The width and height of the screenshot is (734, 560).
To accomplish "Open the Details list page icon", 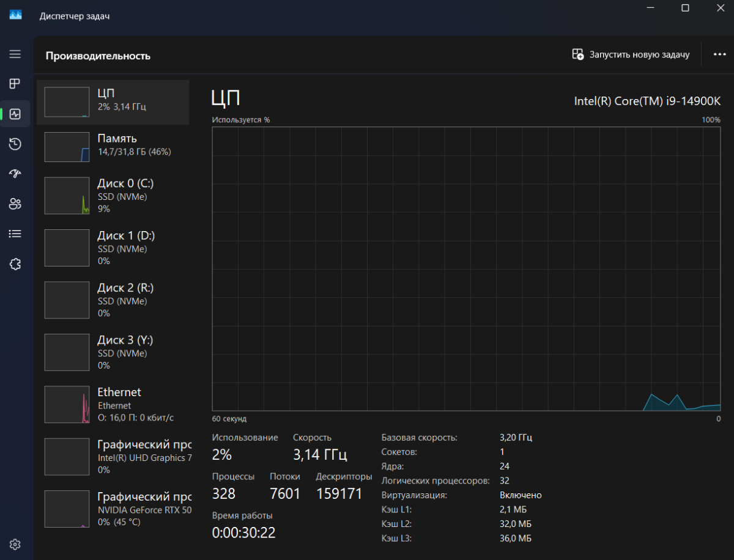I will tap(15, 234).
